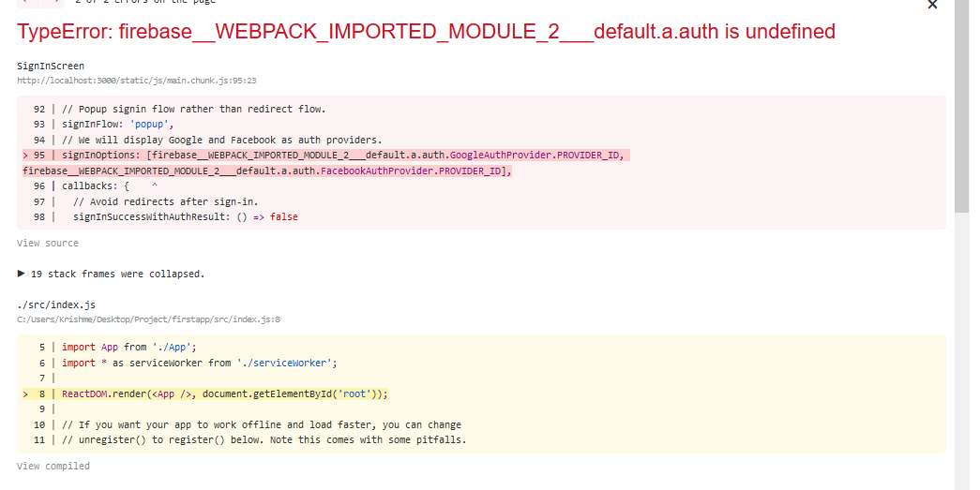980x490 pixels.
Task: Click the View source link
Action: pos(48,244)
